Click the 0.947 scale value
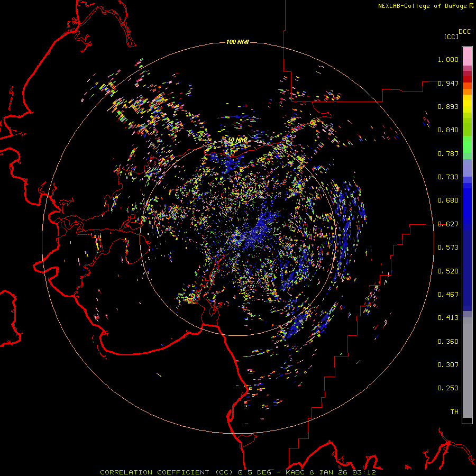Image resolution: width=476 pixels, height=476 pixels. (448, 83)
